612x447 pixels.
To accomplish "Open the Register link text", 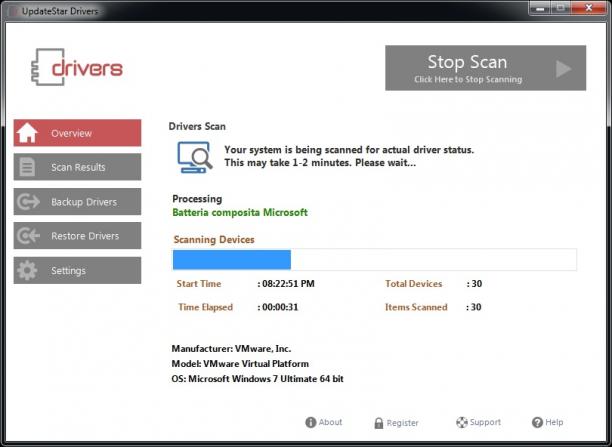I will [x=402, y=423].
